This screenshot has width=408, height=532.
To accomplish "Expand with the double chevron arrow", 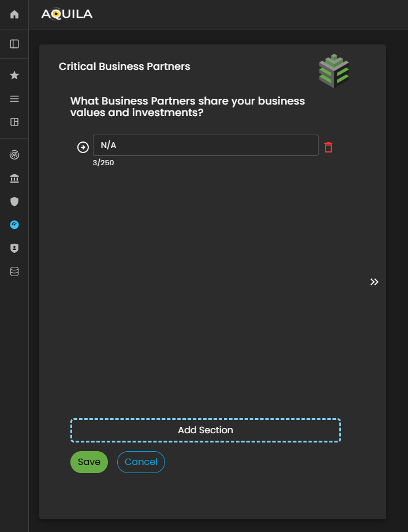I will [x=375, y=282].
